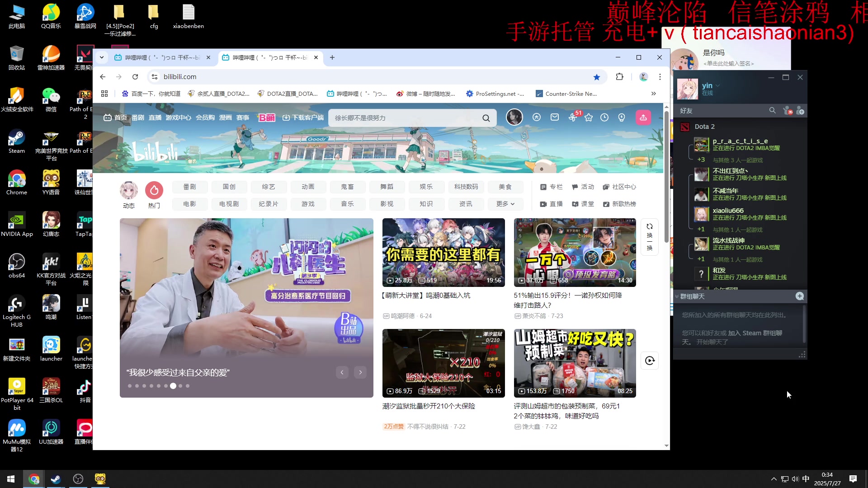Open the ProSettings.net bookmark

click(495, 94)
